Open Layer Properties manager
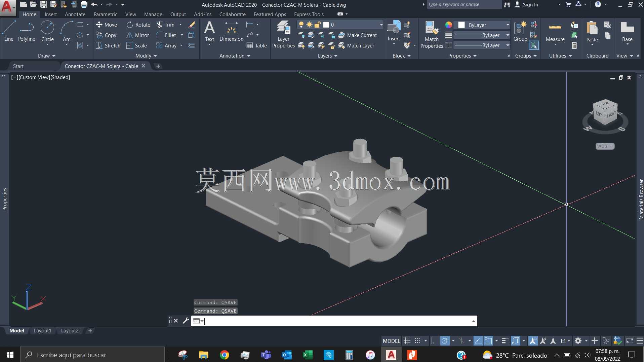Image resolution: width=644 pixels, height=362 pixels. 283,34
